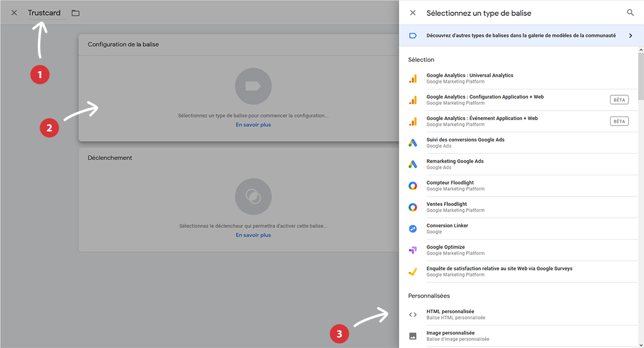Click the 'Balise d'image personnalisée' subtitle

coord(458,339)
